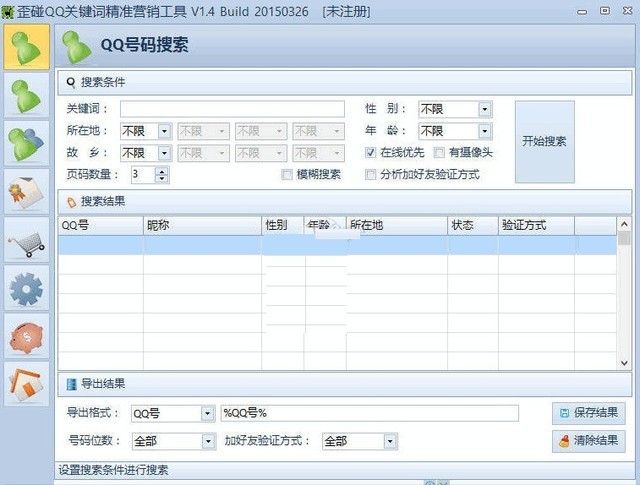
Task: Increase the 页码数量 spinner value
Action: click(x=162, y=171)
